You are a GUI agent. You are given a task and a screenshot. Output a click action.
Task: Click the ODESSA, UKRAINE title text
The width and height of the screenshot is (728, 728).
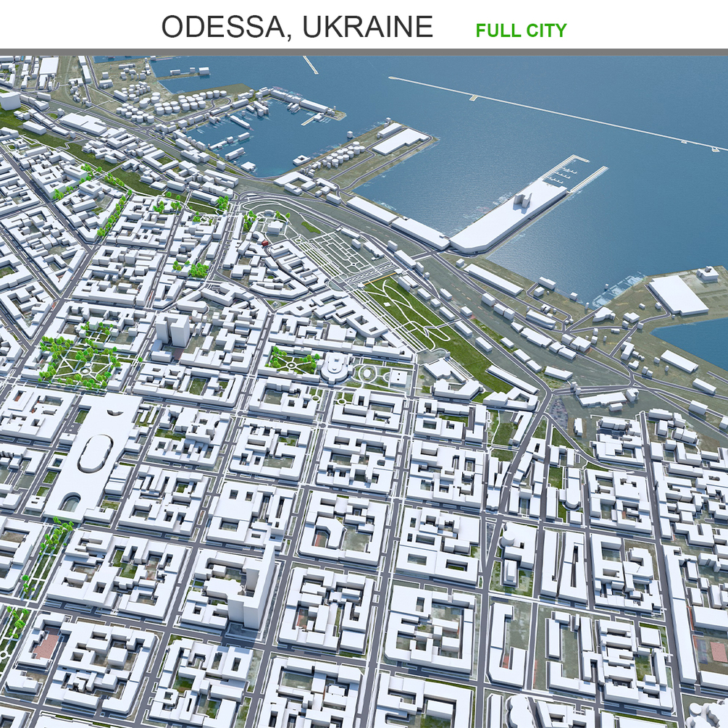pyautogui.click(x=297, y=27)
